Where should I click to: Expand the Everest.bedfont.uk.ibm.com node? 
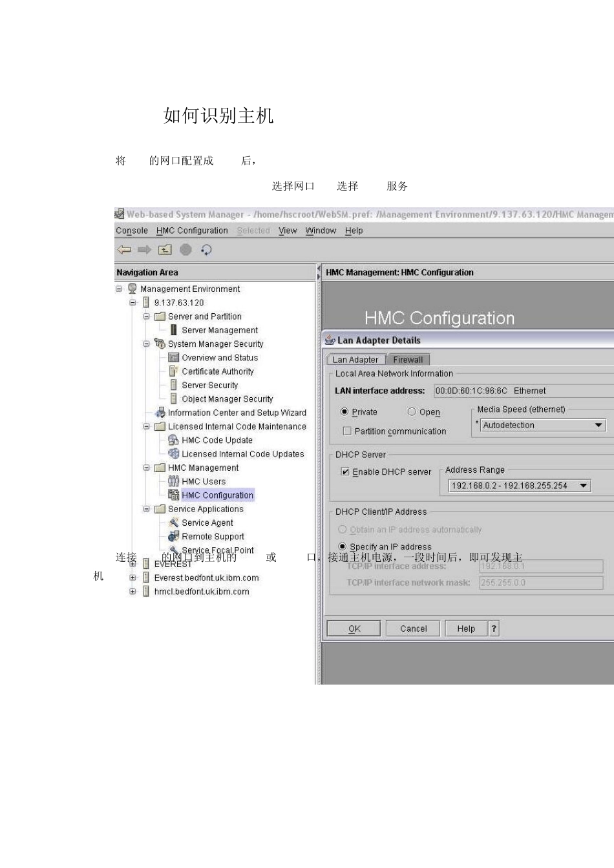coord(132,577)
